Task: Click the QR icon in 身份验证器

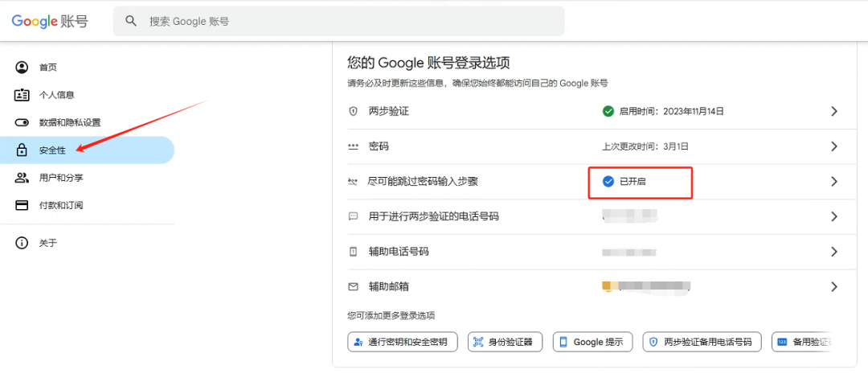Action: click(478, 342)
